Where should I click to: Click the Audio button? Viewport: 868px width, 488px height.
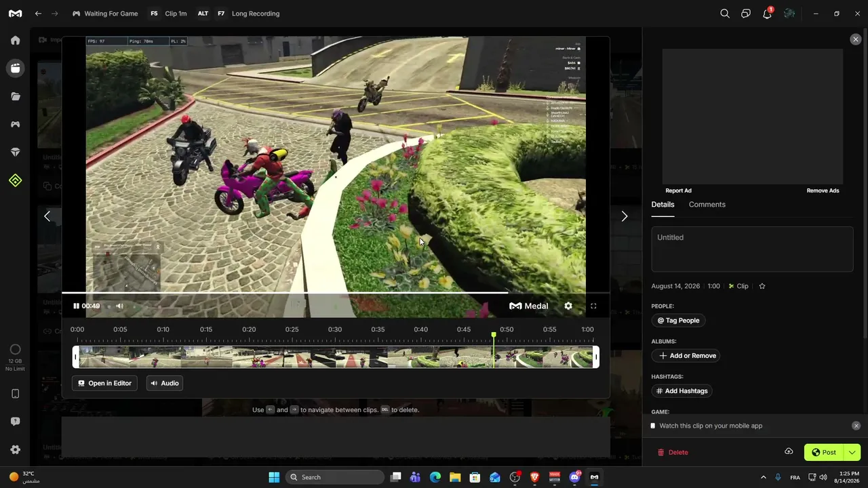(165, 384)
